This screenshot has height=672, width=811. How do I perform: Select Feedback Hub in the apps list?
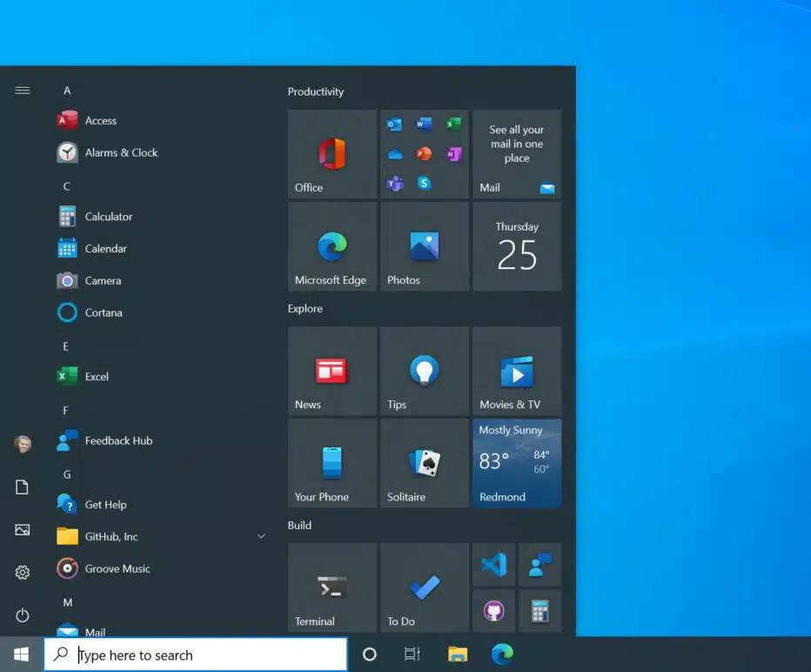point(118,440)
